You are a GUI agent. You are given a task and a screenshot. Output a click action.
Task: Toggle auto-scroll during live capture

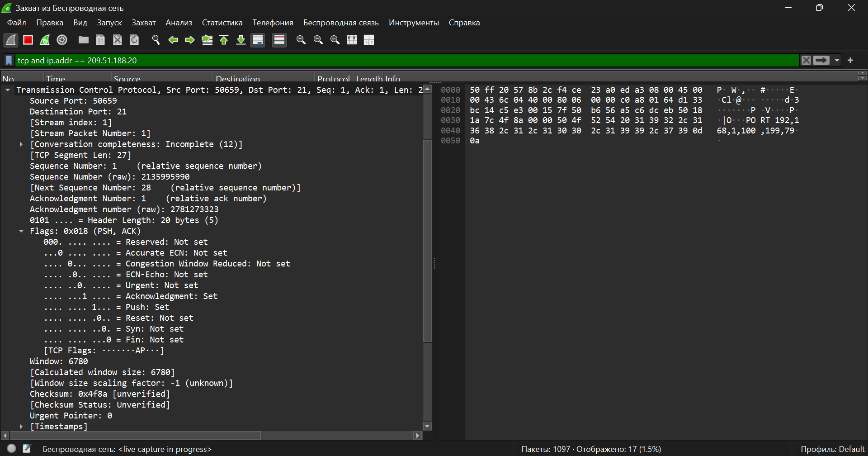(x=258, y=40)
